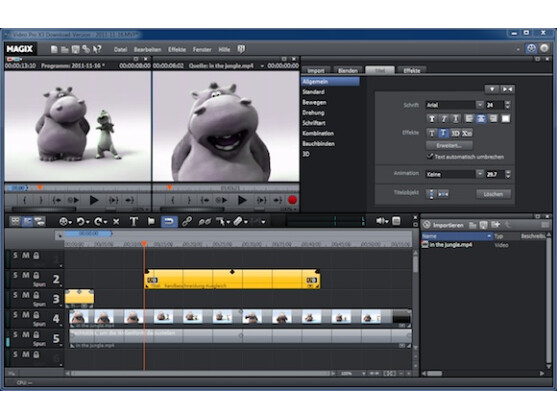Align title text center
This screenshot has height=418, width=557.
pos(481,119)
